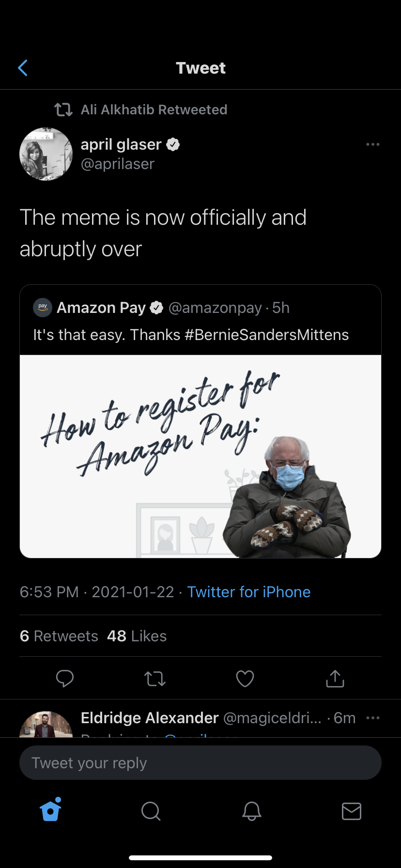
Task: Tap the back arrow
Action: [23, 68]
